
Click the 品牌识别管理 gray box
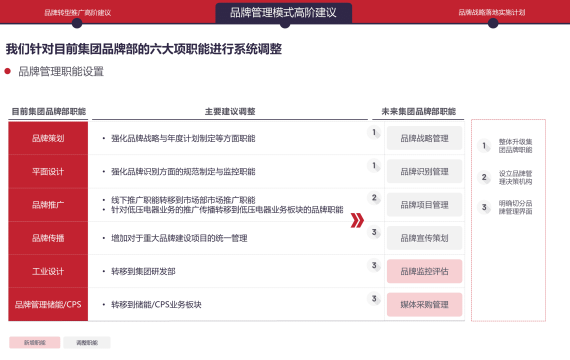coord(424,172)
